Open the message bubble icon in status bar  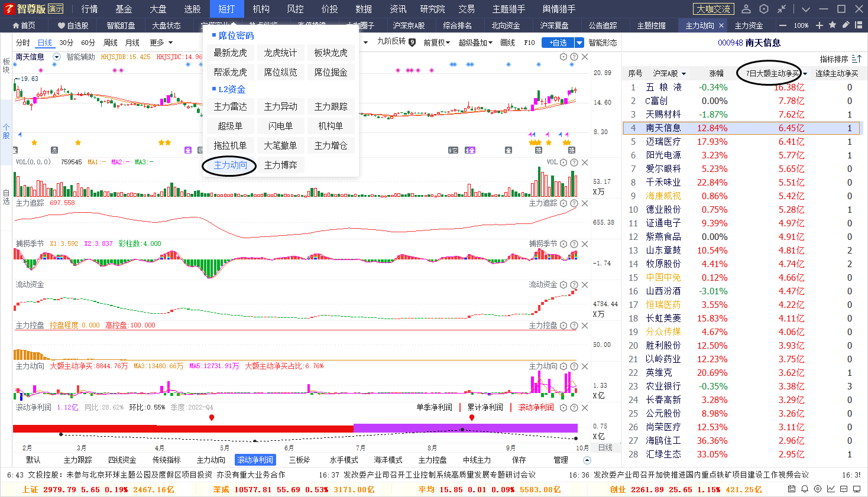click(844, 489)
